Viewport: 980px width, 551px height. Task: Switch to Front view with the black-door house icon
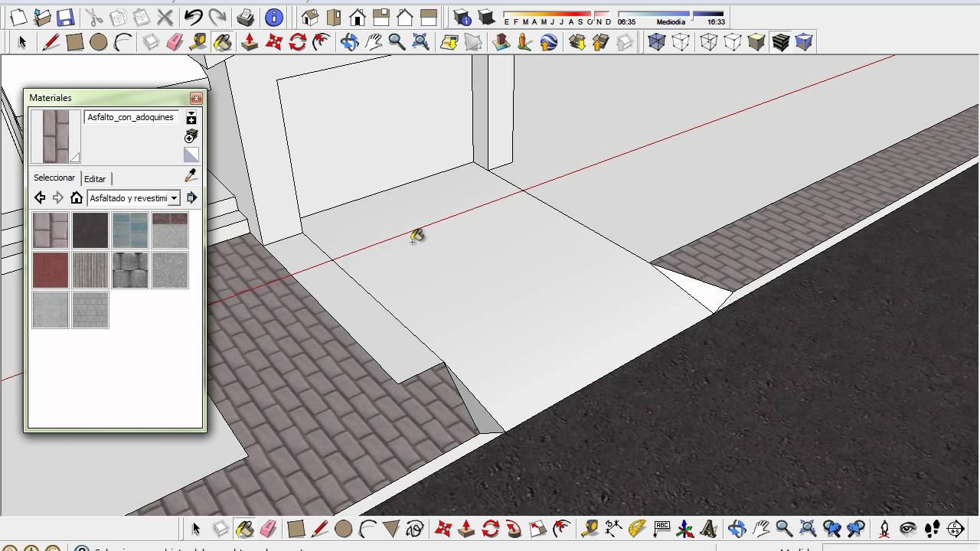tap(358, 17)
